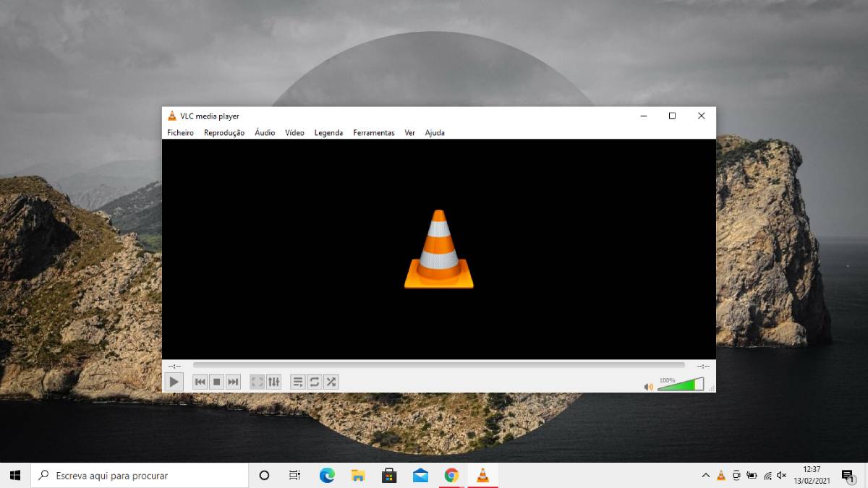Viewport: 868px width, 488px height.
Task: Open the Ferramentas menu
Action: tap(373, 133)
